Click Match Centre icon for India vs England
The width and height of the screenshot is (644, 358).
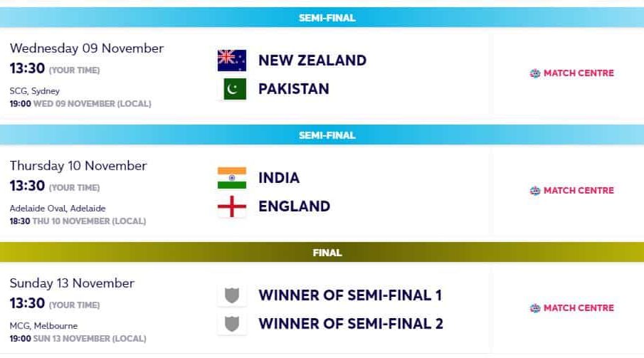click(535, 191)
